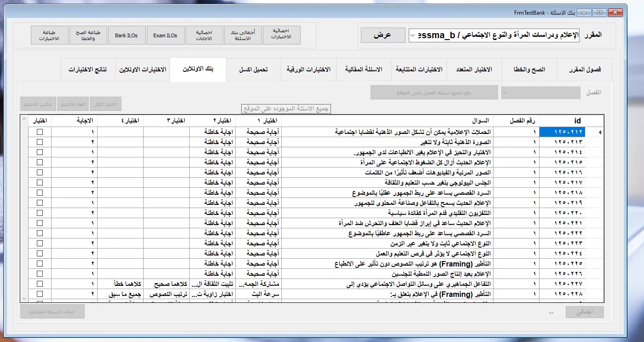Select cell جميع ما سبق in row ١٢٥٠٢٢٨
The height and width of the screenshot is (342, 644).
coord(120,294)
